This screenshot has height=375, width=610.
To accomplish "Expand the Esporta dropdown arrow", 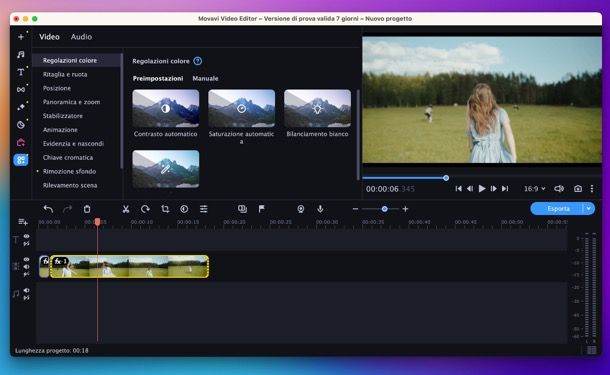I will [589, 209].
